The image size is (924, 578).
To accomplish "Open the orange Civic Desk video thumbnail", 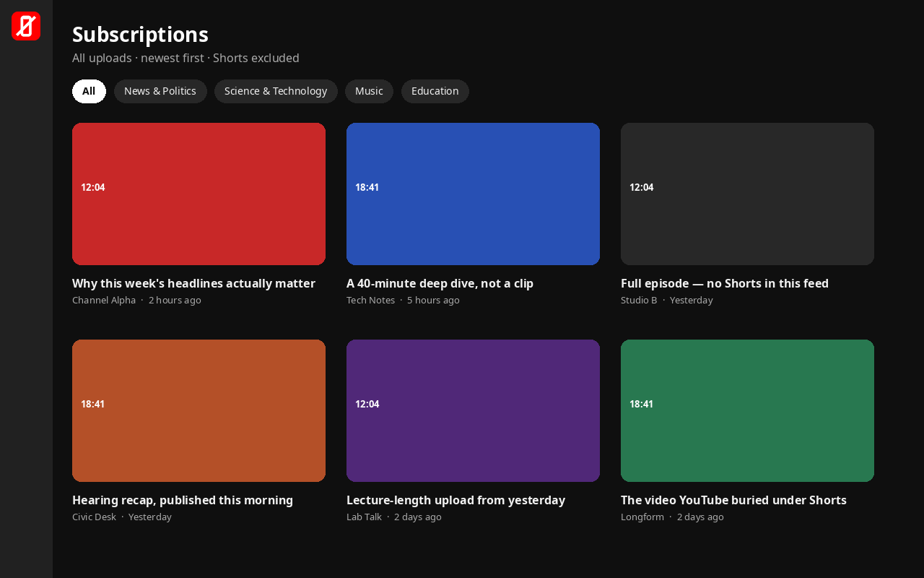I will (199, 410).
